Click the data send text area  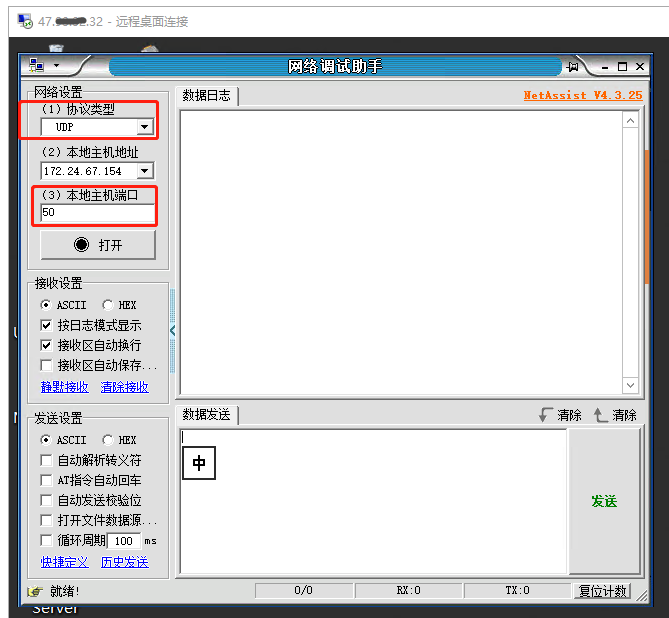coord(374,501)
